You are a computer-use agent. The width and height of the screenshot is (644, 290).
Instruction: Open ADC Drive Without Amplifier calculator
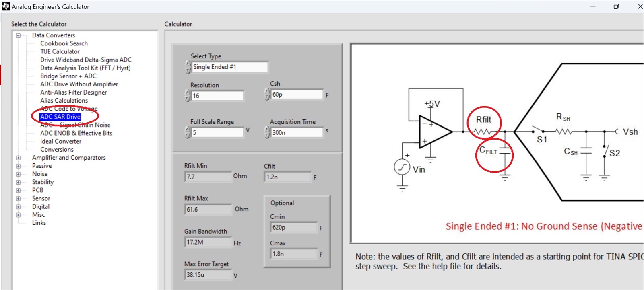(79, 84)
